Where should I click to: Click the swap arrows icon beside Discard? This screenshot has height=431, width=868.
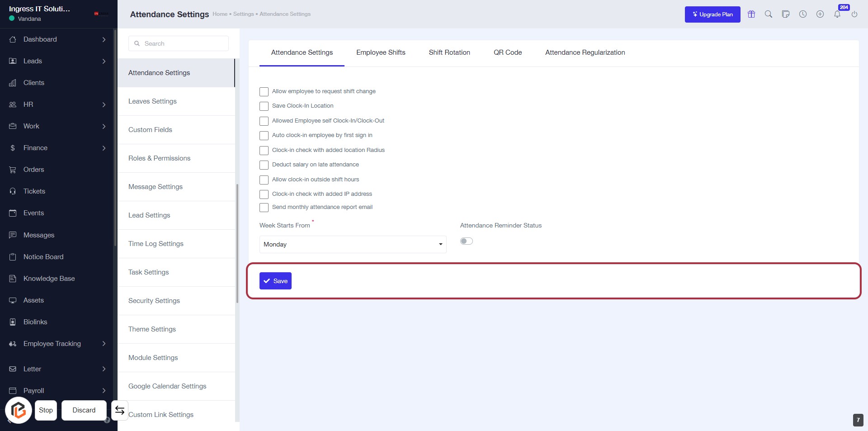point(120,410)
